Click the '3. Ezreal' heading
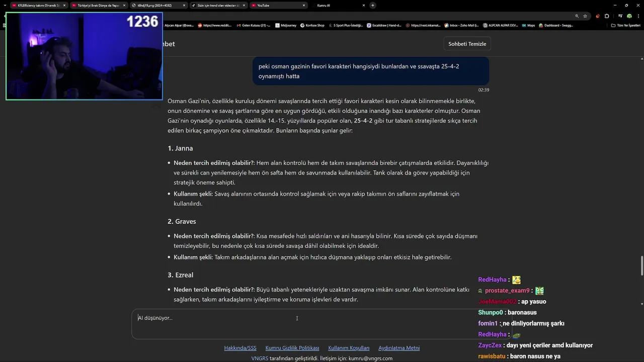 tap(180, 275)
